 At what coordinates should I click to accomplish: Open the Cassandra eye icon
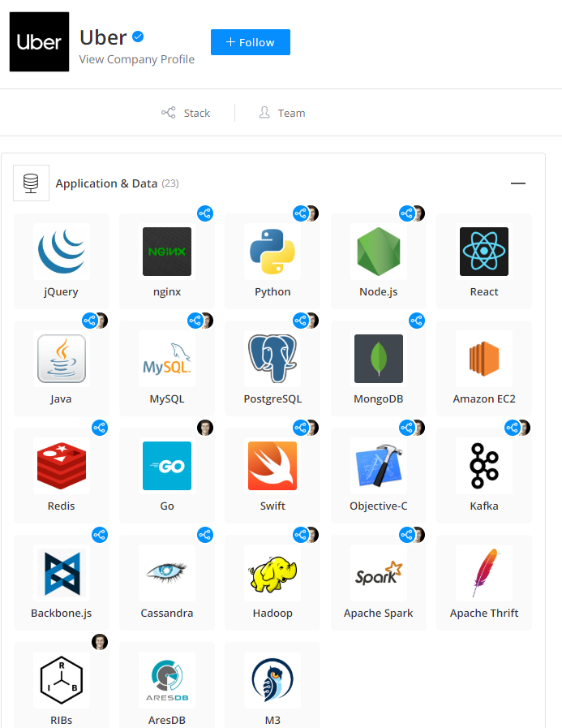[167, 573]
